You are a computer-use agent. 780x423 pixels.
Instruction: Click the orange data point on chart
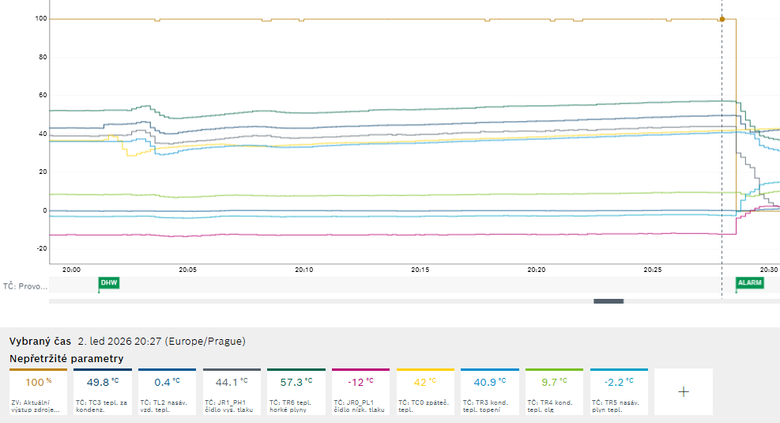tap(722, 19)
